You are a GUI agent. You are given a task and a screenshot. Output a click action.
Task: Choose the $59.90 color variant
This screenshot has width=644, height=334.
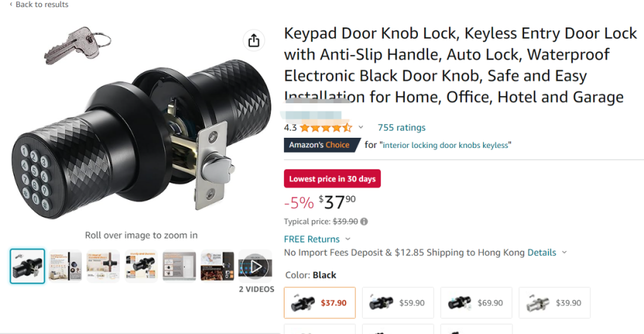tap(398, 303)
